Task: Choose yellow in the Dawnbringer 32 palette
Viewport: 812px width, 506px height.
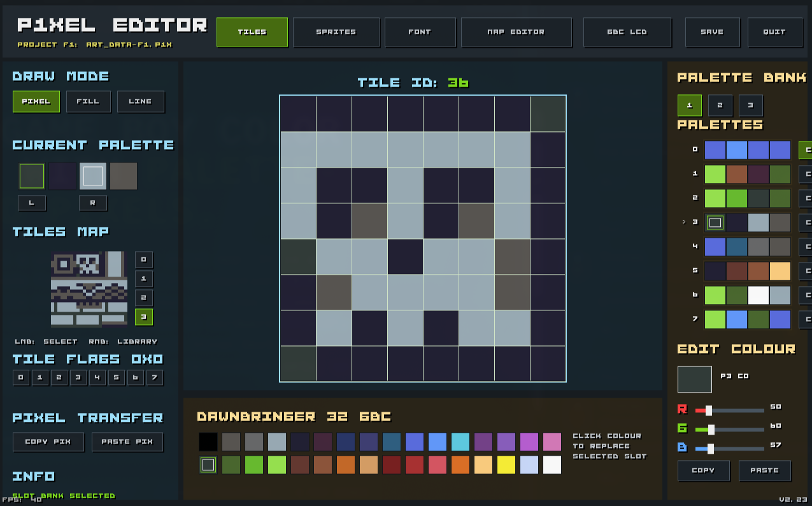Action: click(x=506, y=465)
